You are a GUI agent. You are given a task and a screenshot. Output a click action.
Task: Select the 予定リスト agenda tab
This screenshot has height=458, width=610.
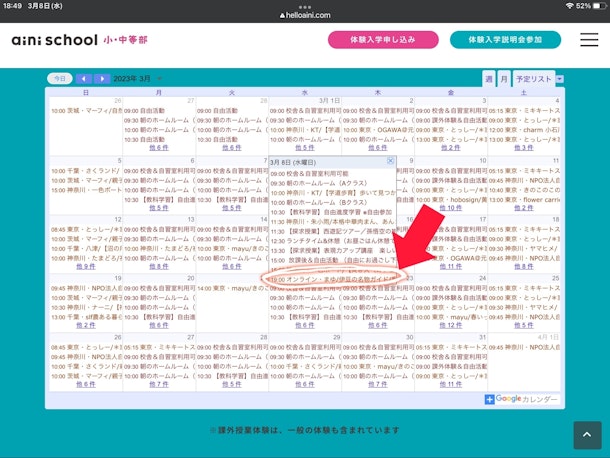[x=534, y=78]
